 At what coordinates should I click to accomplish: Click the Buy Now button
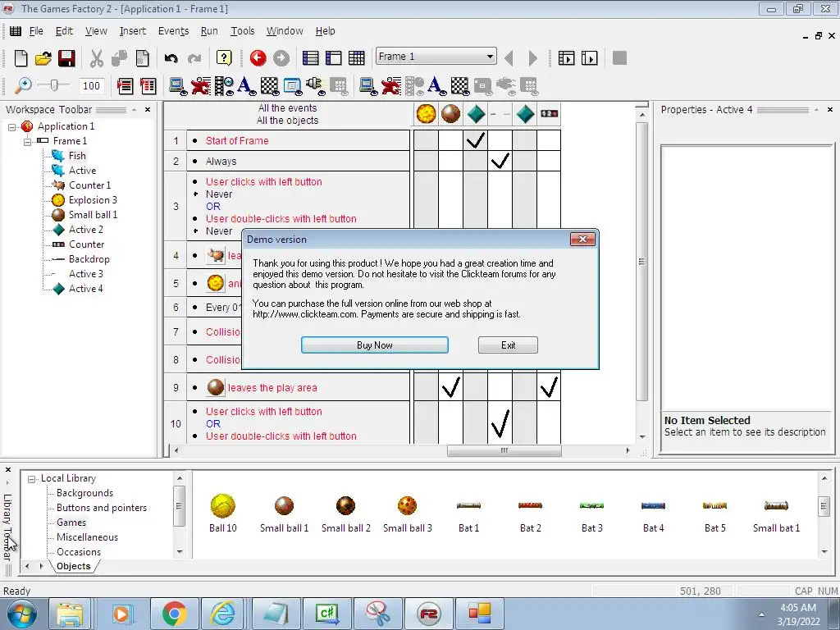(374, 345)
